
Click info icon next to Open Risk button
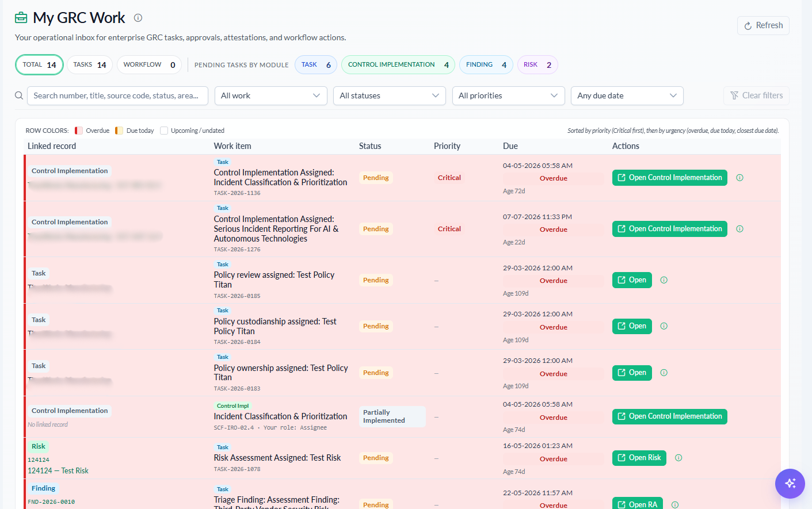(678, 458)
